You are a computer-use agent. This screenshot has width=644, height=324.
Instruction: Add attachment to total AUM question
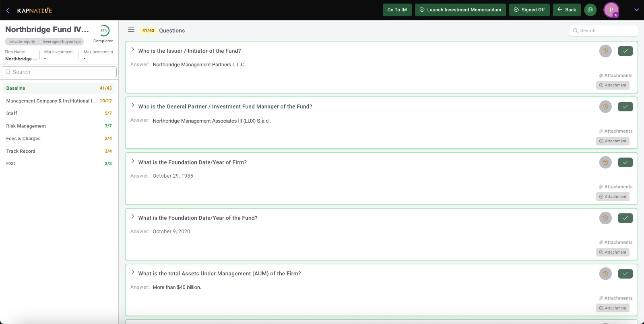point(613,308)
